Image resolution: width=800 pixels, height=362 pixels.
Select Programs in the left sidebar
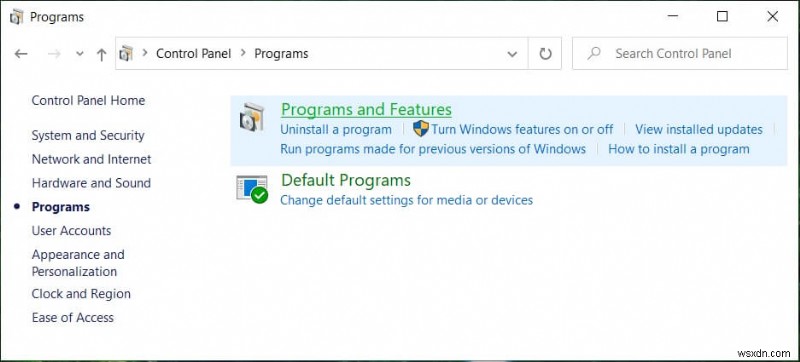click(61, 207)
